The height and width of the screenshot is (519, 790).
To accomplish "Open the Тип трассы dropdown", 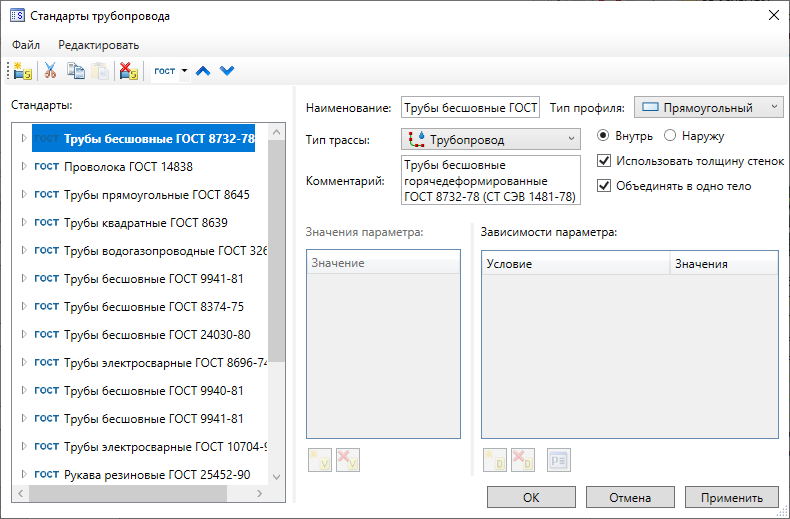I will coord(490,139).
